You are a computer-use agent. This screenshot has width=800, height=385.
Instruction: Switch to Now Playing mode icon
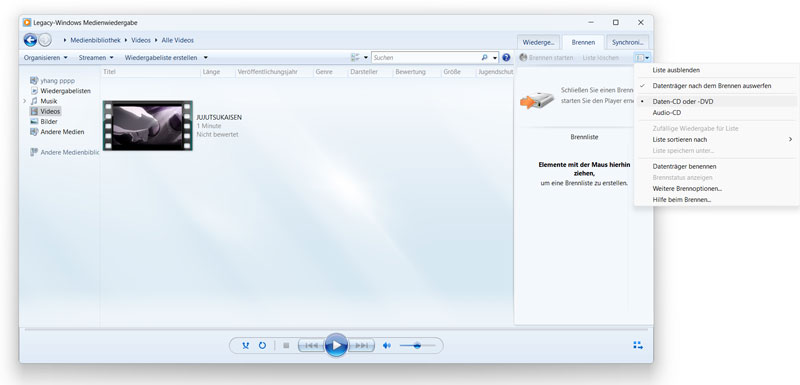tap(638, 345)
